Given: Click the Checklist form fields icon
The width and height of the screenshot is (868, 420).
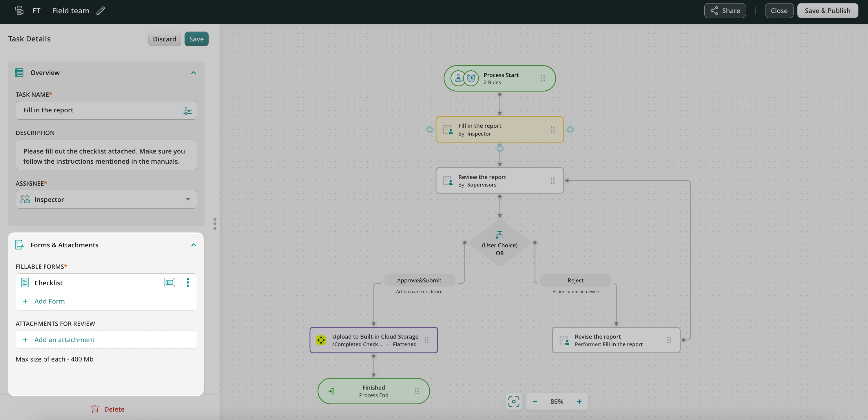Looking at the screenshot, I should (169, 282).
